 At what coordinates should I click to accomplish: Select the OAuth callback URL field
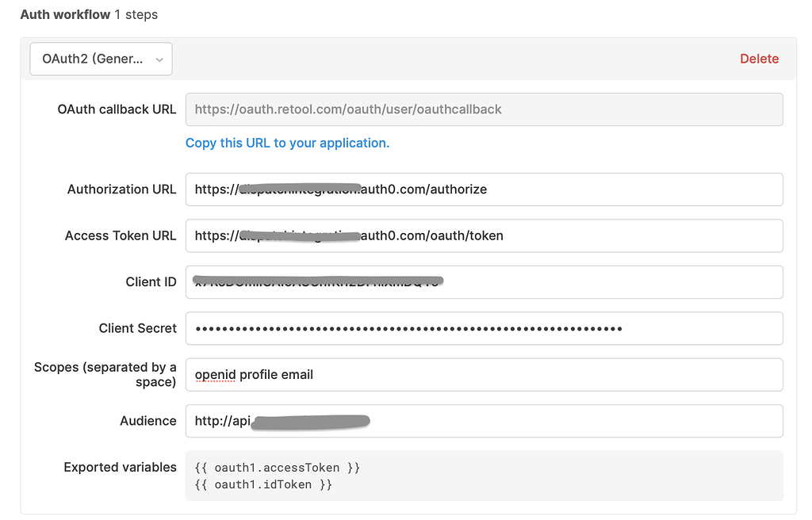click(484, 109)
